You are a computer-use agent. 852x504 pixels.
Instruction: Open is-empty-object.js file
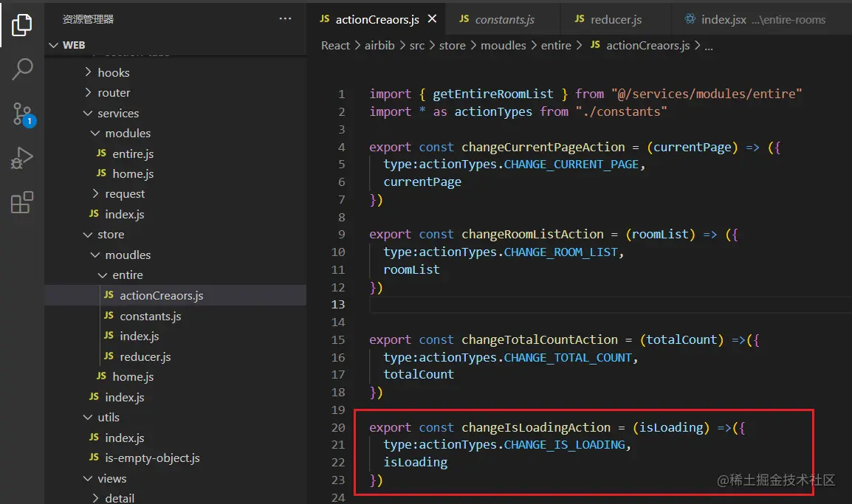[176, 458]
